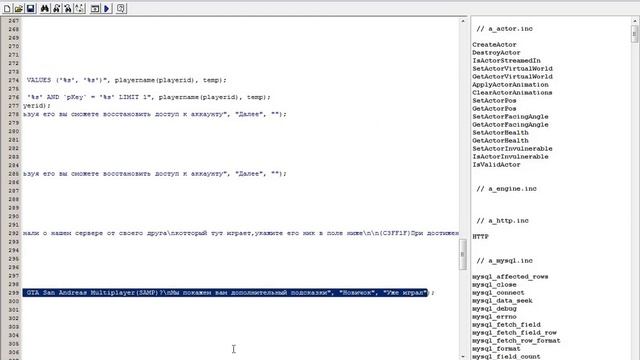
Task: Click the blue Compile and Run arrow
Action: (107, 8)
